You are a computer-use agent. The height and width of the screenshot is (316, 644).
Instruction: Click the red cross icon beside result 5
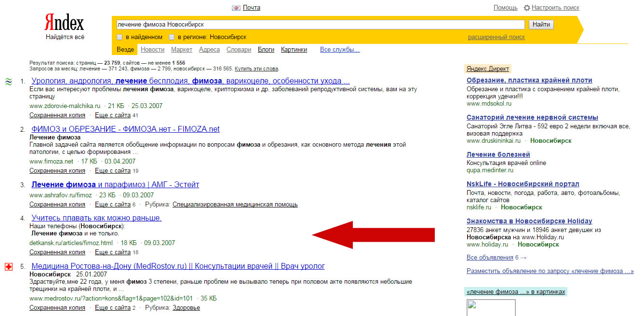[8, 267]
